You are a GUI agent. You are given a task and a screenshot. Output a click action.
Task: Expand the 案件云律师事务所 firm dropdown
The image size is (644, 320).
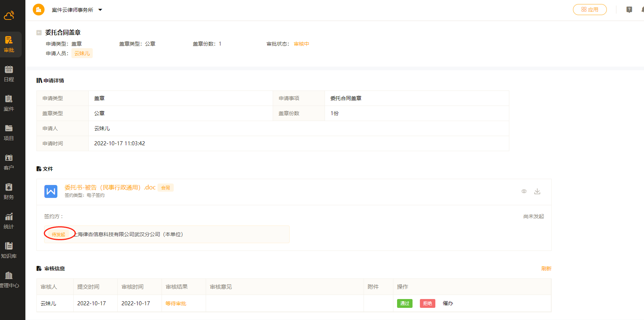pyautogui.click(x=100, y=10)
